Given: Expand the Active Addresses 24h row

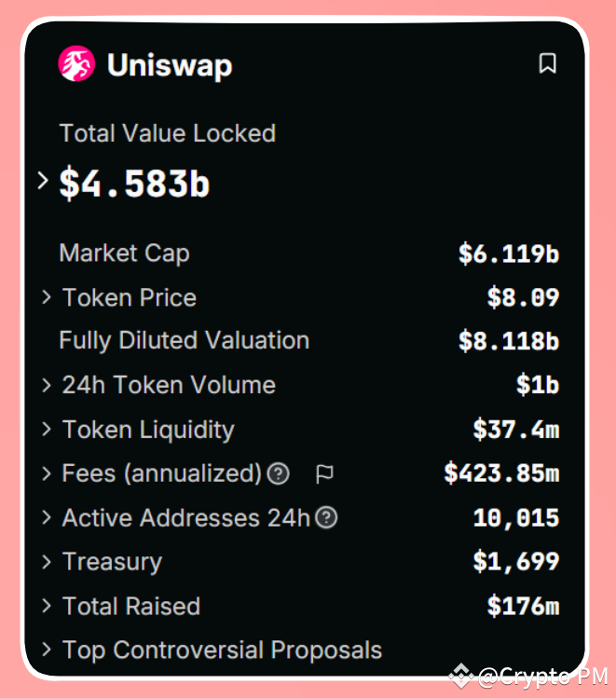Looking at the screenshot, I should (47, 518).
